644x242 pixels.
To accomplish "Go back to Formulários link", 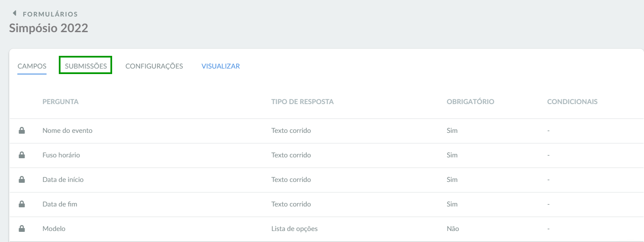I will coord(50,14).
